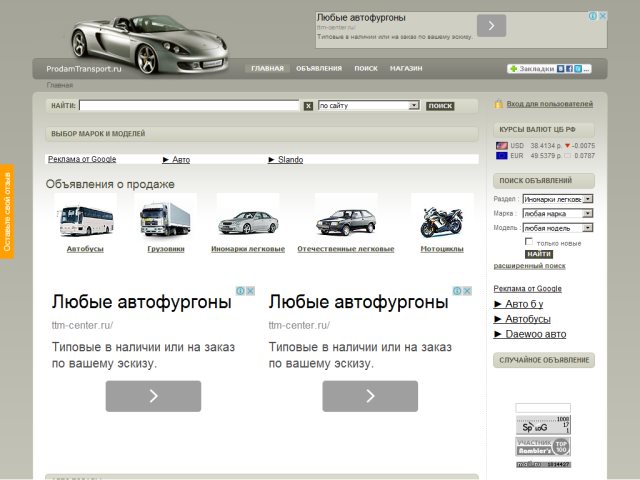Open the bus category picture

coord(86,220)
